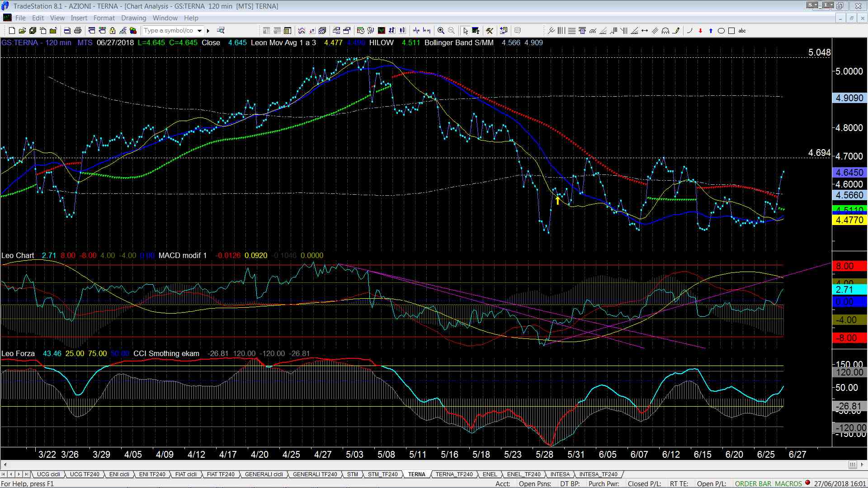The height and width of the screenshot is (488, 868).
Task: Select the text drawing tool with T
Action: tap(476, 31)
